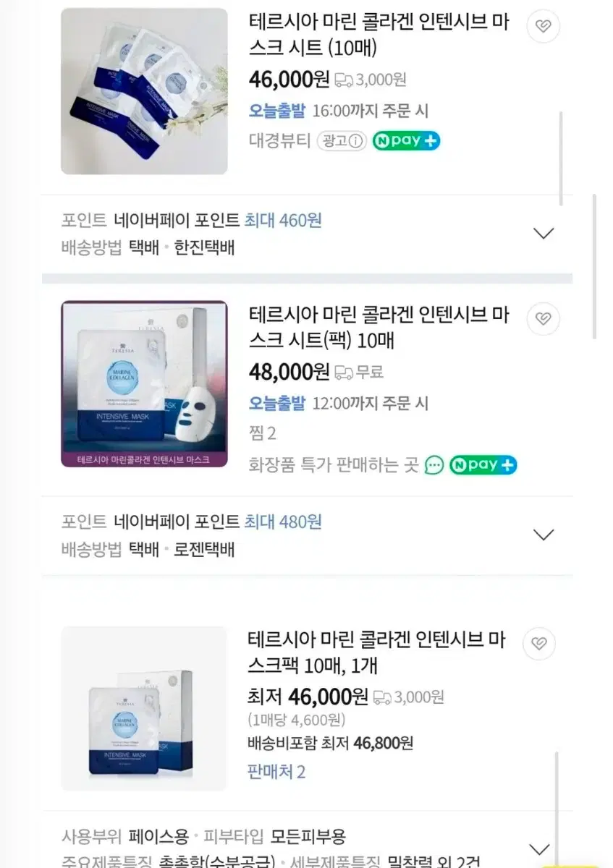Open seller 화장품 특가 판매하는 곳

[x=334, y=464]
